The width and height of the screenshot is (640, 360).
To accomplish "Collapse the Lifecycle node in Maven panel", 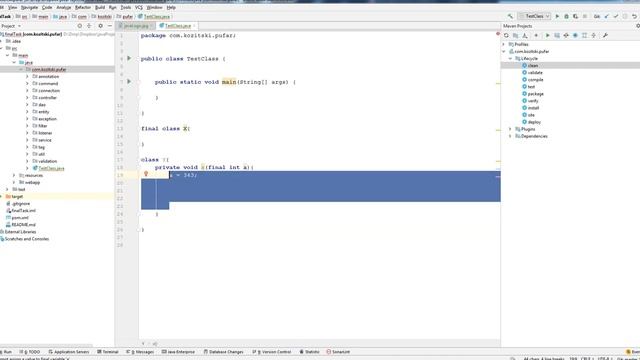I will pyautogui.click(x=510, y=58).
